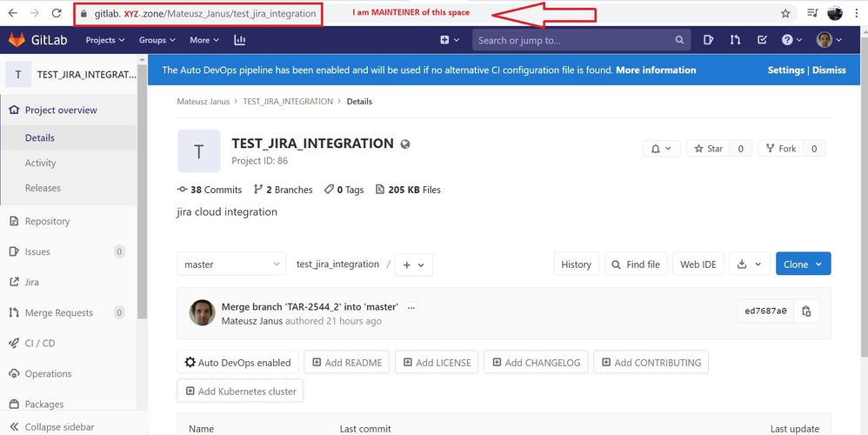This screenshot has height=435, width=868.
Task: Click More information link in banner
Action: pyautogui.click(x=656, y=70)
